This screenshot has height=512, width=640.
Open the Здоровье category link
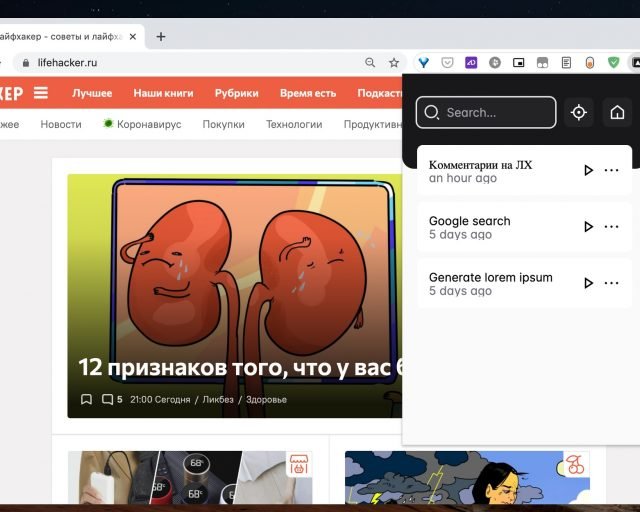pyautogui.click(x=266, y=399)
